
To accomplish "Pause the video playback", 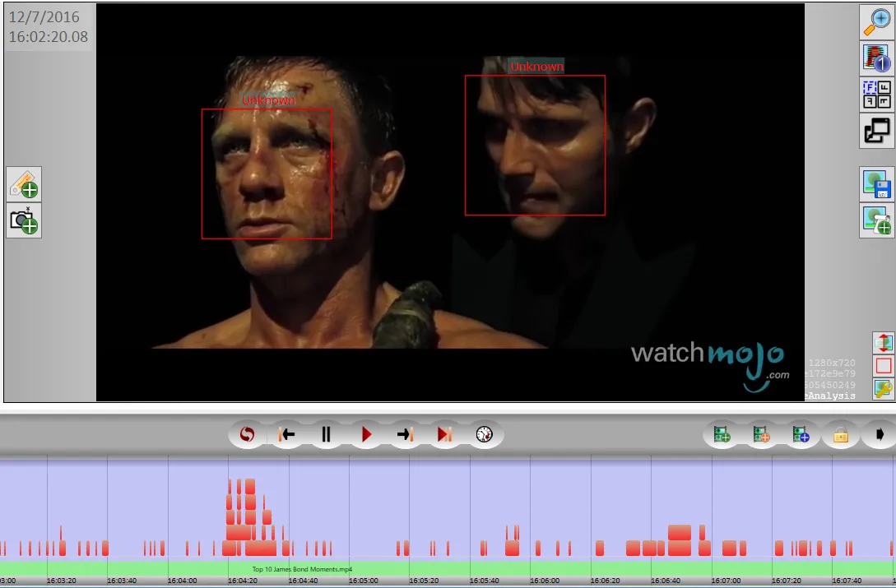I will (x=327, y=435).
